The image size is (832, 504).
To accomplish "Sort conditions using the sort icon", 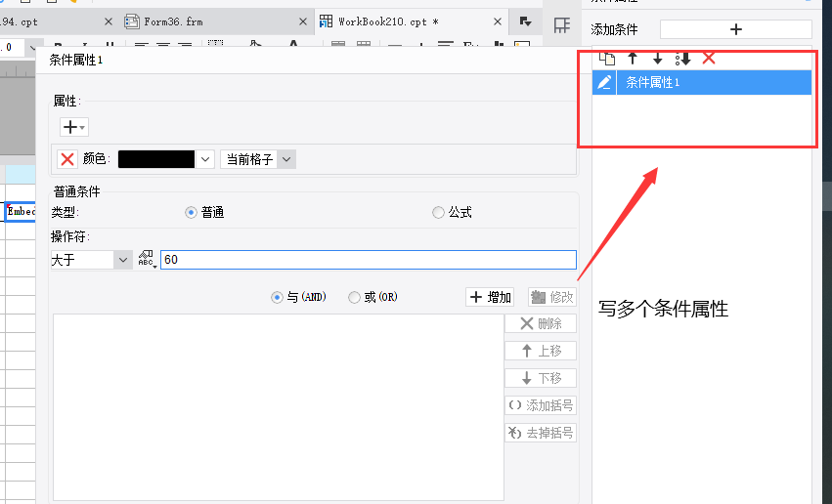I will tap(682, 59).
